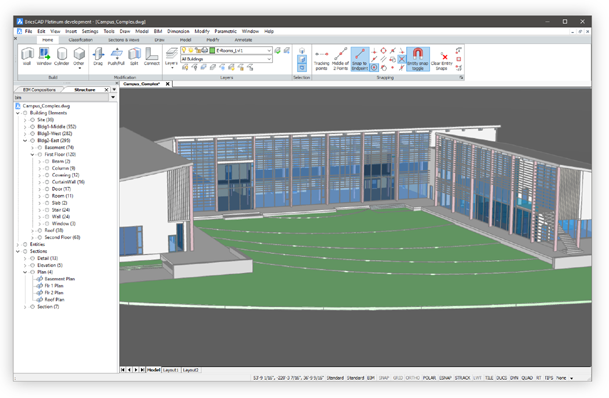Viewport: 609px width, 398px height.
Task: Select the Wall build tool
Action: (x=27, y=56)
